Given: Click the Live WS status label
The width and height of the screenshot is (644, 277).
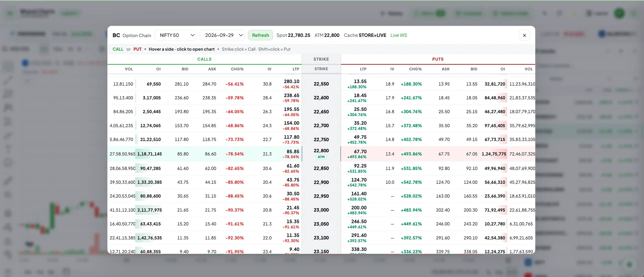Looking at the screenshot, I should [x=399, y=35].
